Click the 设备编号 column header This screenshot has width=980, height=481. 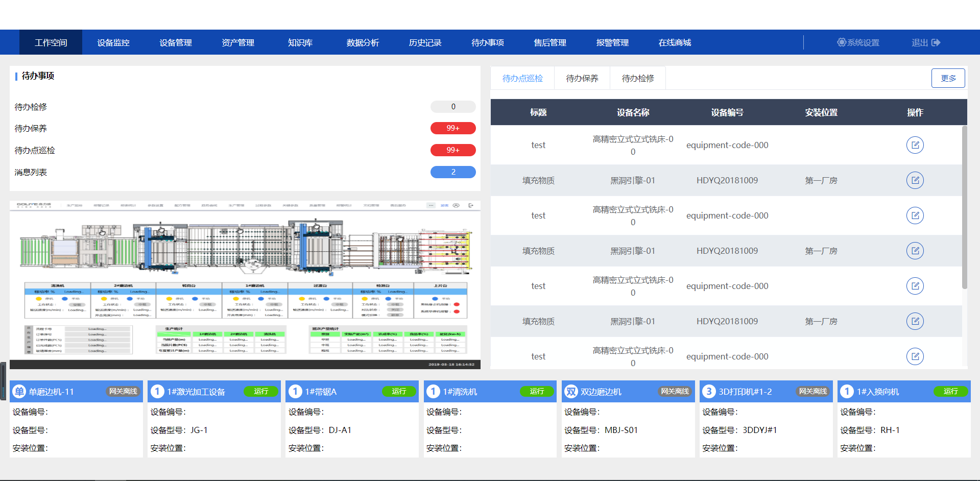(x=727, y=112)
